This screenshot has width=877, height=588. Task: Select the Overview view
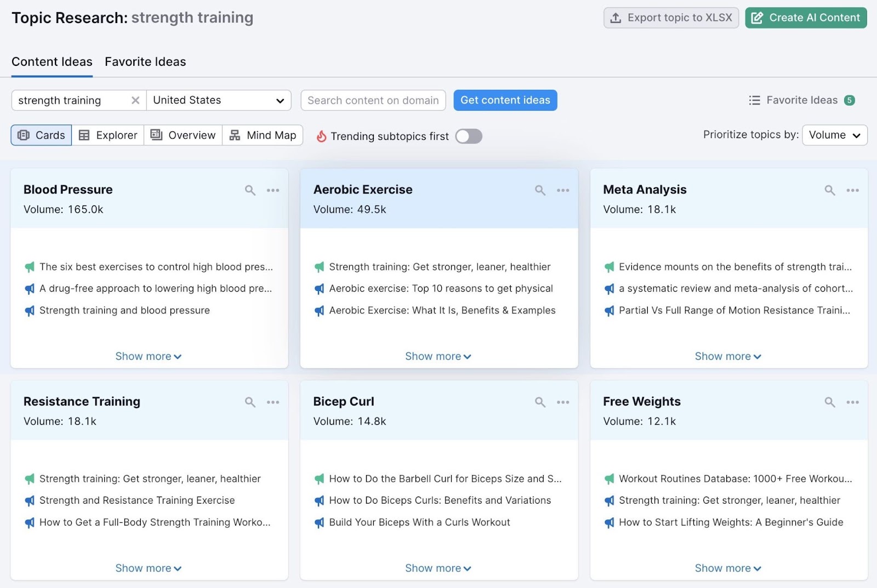[x=183, y=135]
